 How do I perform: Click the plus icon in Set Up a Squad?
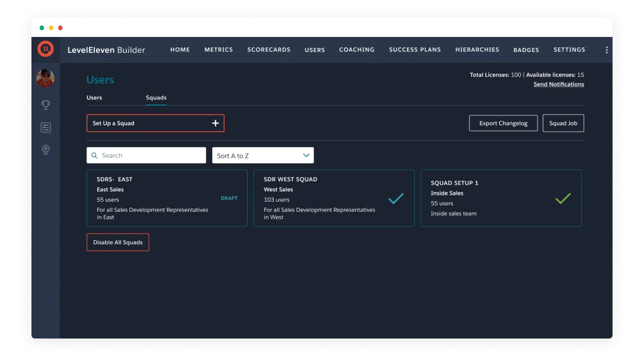point(215,123)
